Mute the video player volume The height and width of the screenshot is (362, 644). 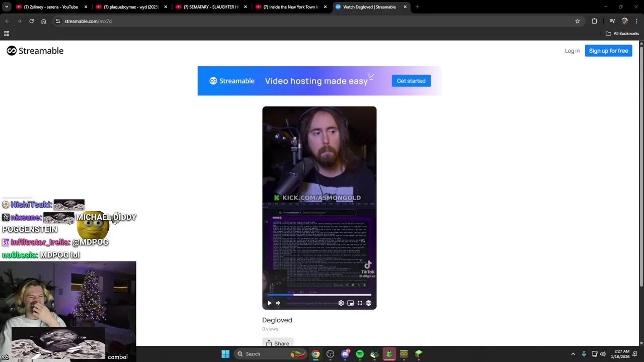pyautogui.click(x=278, y=303)
